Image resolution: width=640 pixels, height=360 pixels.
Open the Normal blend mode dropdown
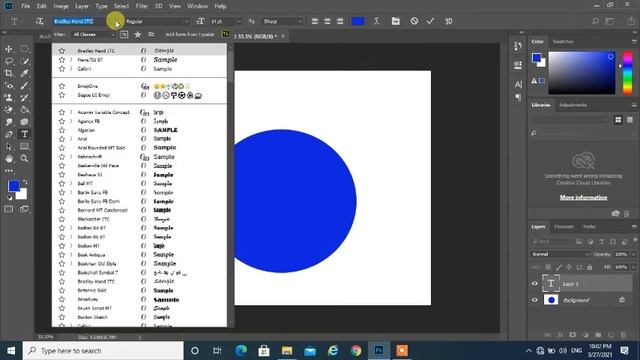coord(560,254)
